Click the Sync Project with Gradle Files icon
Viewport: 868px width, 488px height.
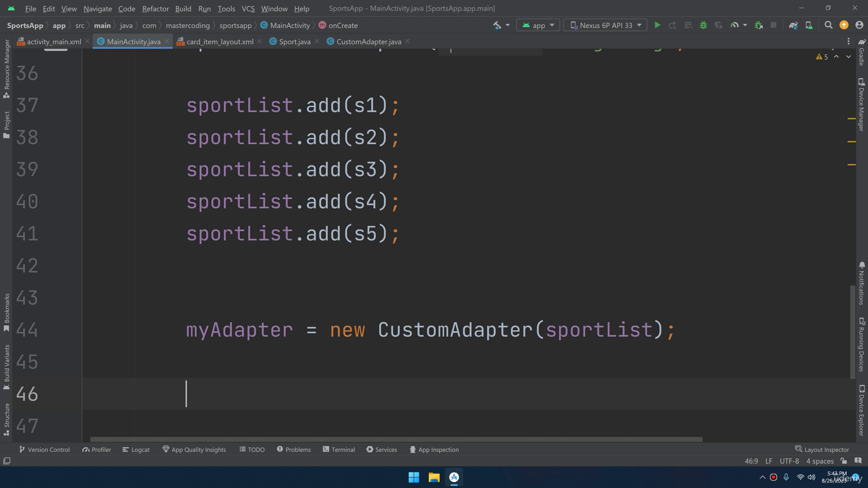coord(793,25)
